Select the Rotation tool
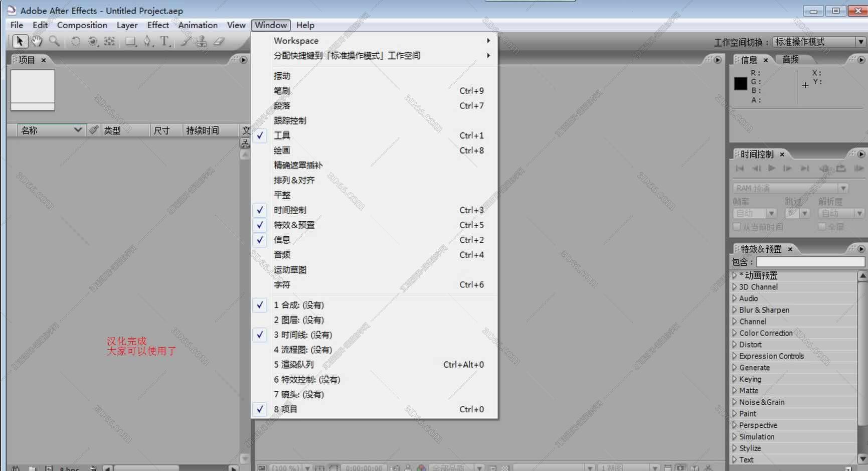868x471 pixels. (x=76, y=41)
